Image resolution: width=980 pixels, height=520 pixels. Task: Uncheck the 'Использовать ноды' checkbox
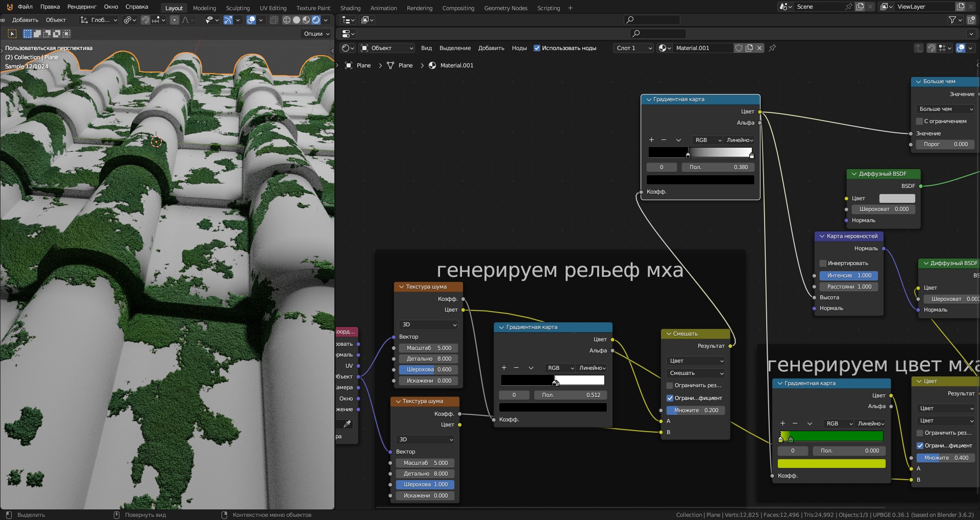click(537, 48)
